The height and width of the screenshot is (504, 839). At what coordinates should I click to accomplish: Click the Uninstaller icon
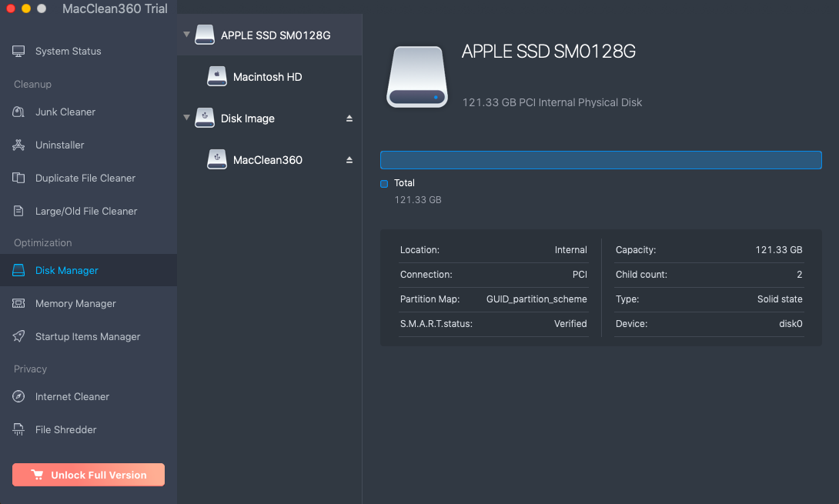(x=18, y=145)
